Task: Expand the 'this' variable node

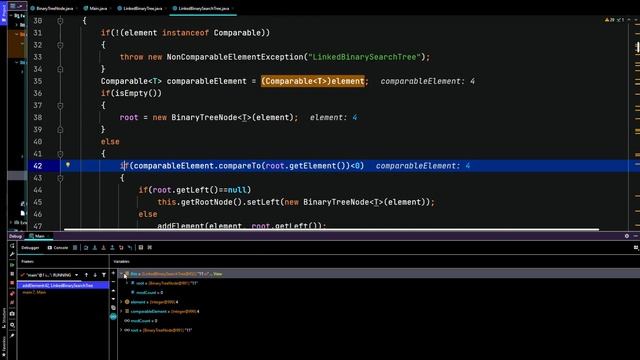Action: click(x=121, y=274)
